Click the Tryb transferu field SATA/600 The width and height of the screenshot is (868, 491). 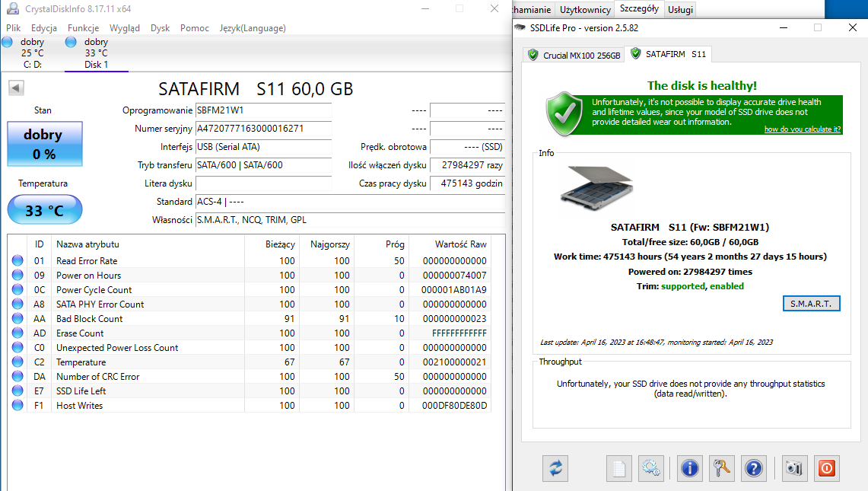pos(263,165)
